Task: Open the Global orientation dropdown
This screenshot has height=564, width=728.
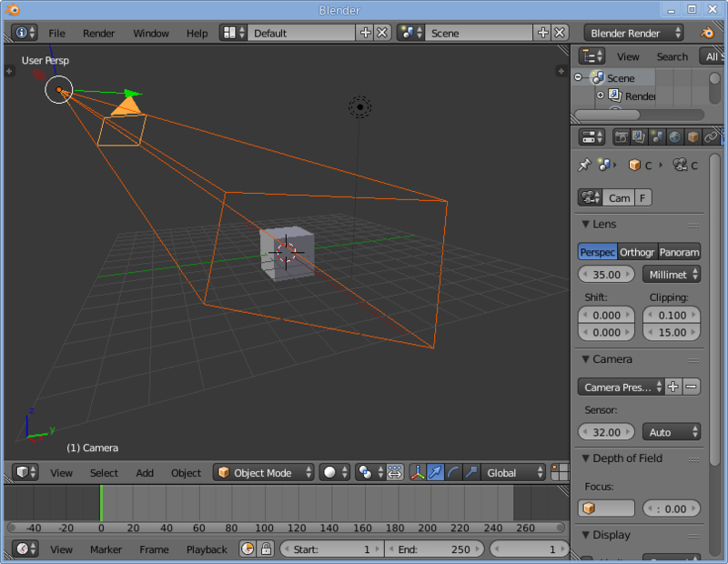Action: pyautogui.click(x=513, y=472)
